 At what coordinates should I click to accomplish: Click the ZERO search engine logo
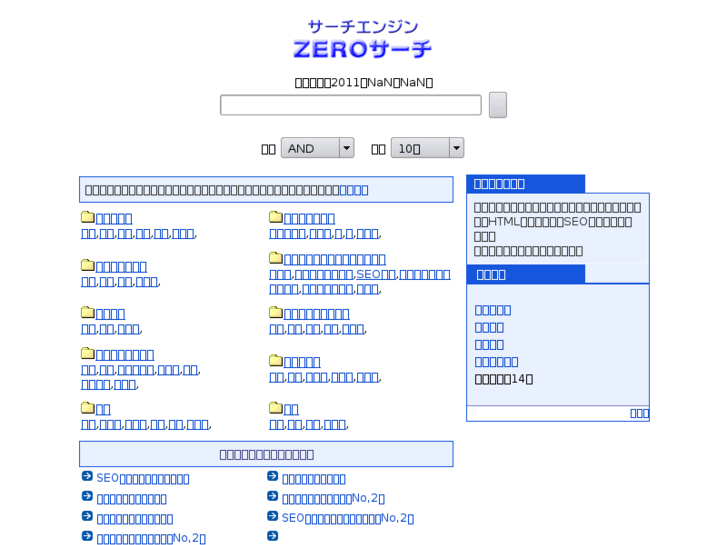point(363,39)
